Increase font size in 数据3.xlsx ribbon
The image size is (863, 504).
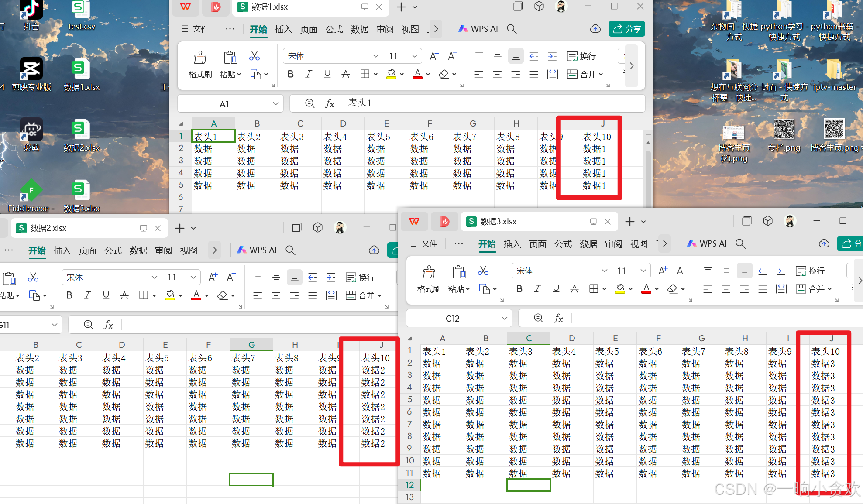(x=663, y=271)
